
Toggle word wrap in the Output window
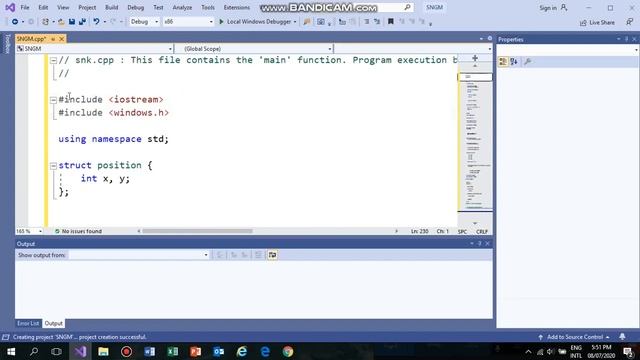point(272,255)
